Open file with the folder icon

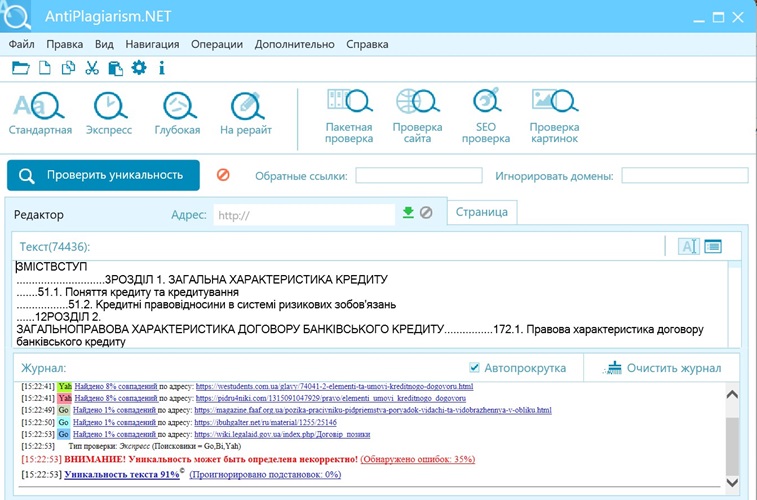pyautogui.click(x=20, y=68)
